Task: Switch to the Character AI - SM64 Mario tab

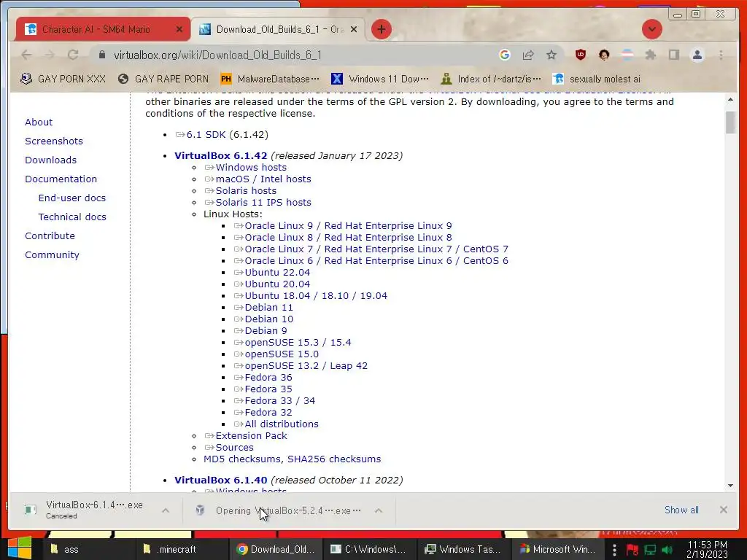Action: pos(97,29)
